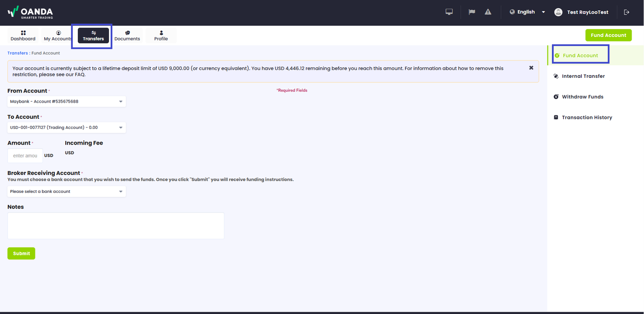Screen dimensions: 644x314
Task: Click the OANDA logo
Action: click(30, 12)
